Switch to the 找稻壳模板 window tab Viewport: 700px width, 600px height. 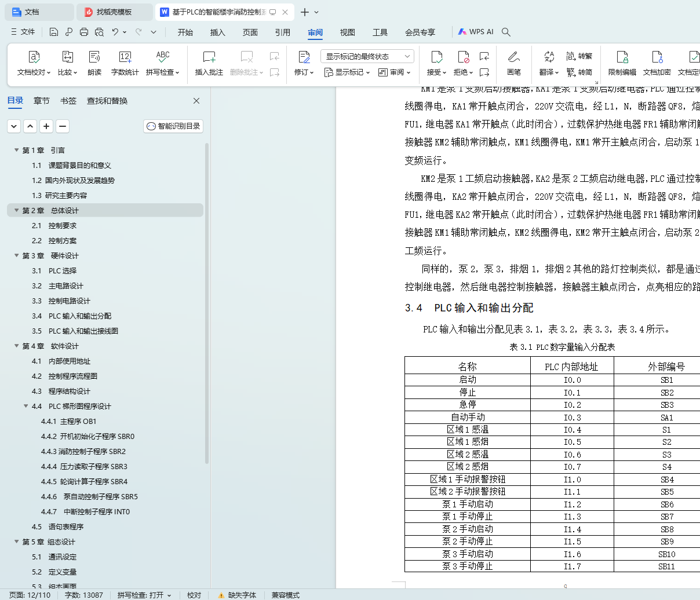pyautogui.click(x=114, y=12)
